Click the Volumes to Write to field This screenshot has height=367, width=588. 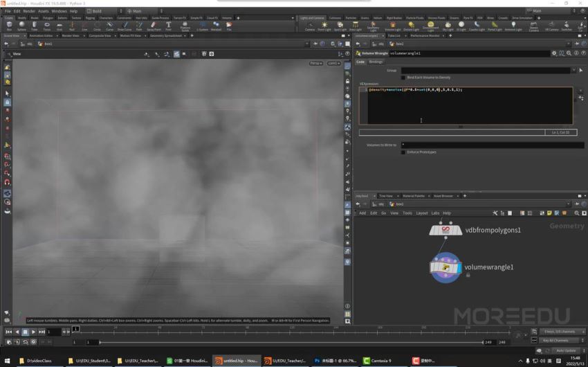[492, 145]
